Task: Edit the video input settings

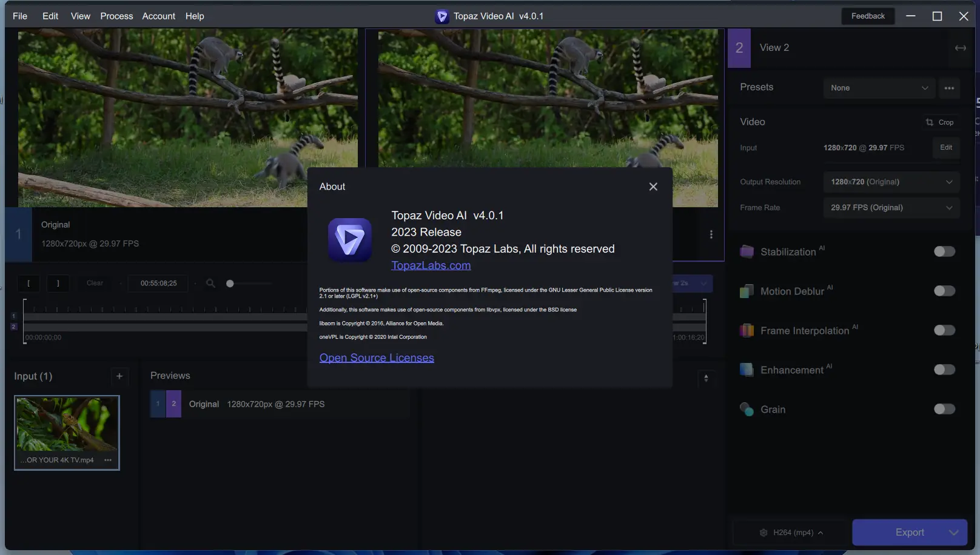Action: [x=946, y=148]
